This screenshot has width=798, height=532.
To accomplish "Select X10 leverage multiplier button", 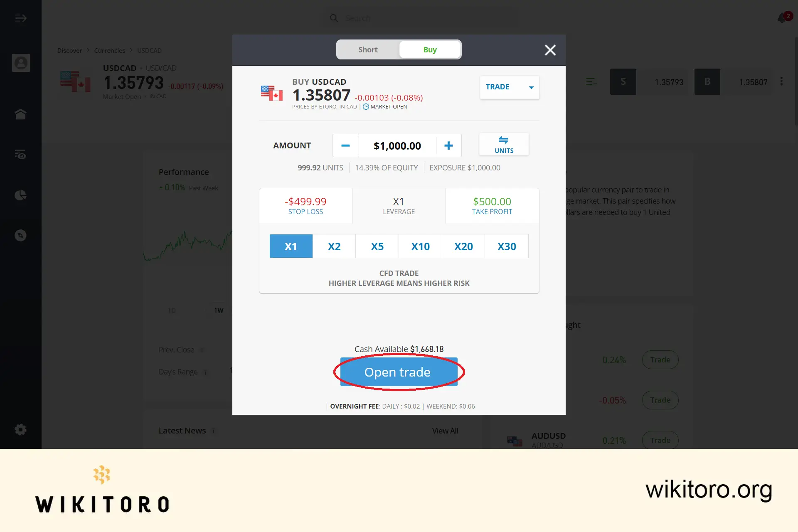I will pos(420,246).
